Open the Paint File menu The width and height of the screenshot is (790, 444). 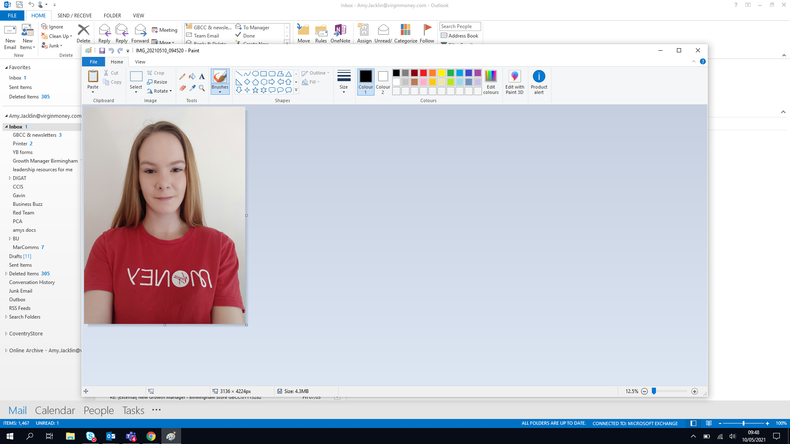coord(93,61)
